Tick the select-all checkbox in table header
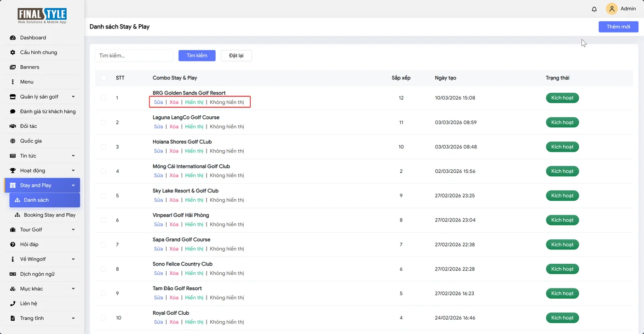 pyautogui.click(x=103, y=78)
